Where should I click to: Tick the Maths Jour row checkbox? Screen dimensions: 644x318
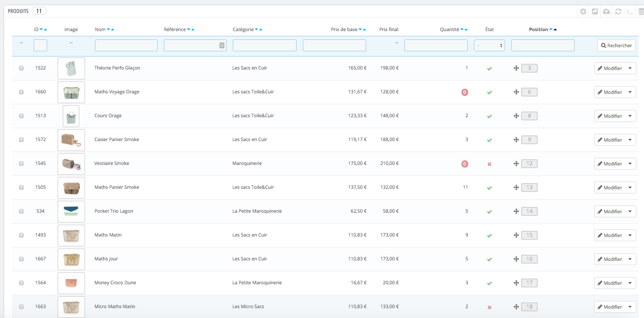coord(21,259)
